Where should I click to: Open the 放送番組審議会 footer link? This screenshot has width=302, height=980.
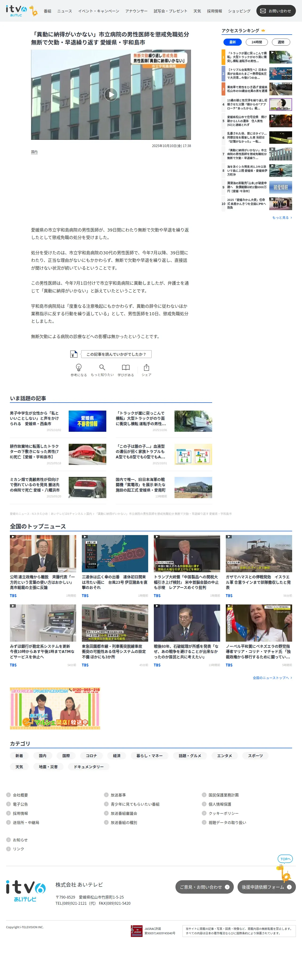pyautogui.click(x=124, y=813)
